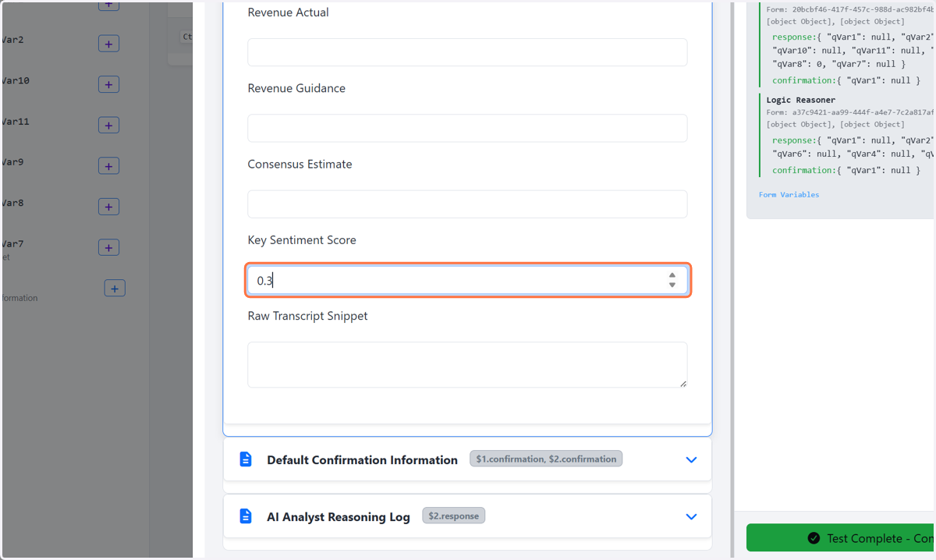This screenshot has height=560, width=936.
Task: Expand Default Confirmation Information chevron
Action: coord(691,459)
